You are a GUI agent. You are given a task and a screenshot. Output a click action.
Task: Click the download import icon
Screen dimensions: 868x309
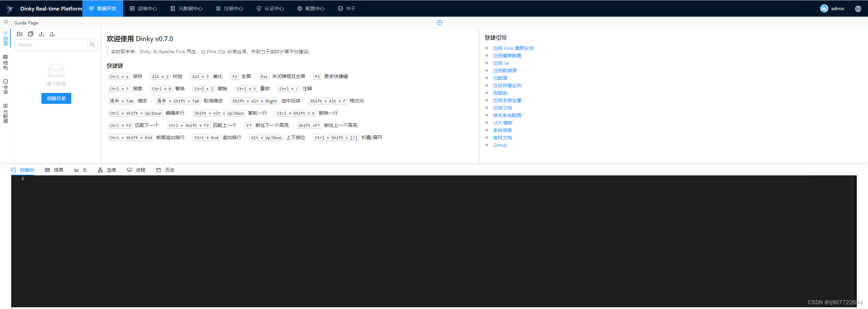41,34
